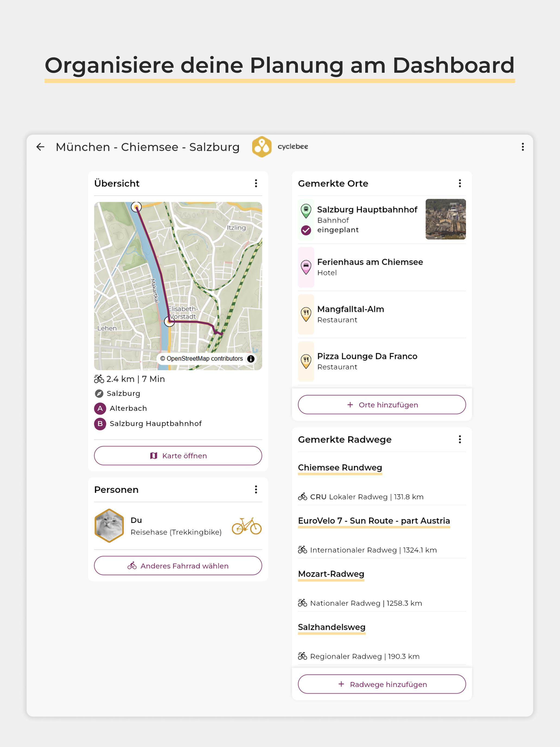Viewport: 560px width, 747px height.
Task: Open Salzburg Hauptbahnhof photo thumbnail
Action: point(446,219)
